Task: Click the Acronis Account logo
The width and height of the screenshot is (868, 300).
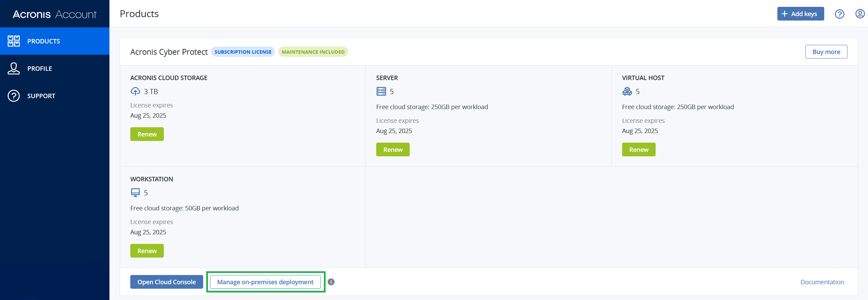Action: pos(55,14)
